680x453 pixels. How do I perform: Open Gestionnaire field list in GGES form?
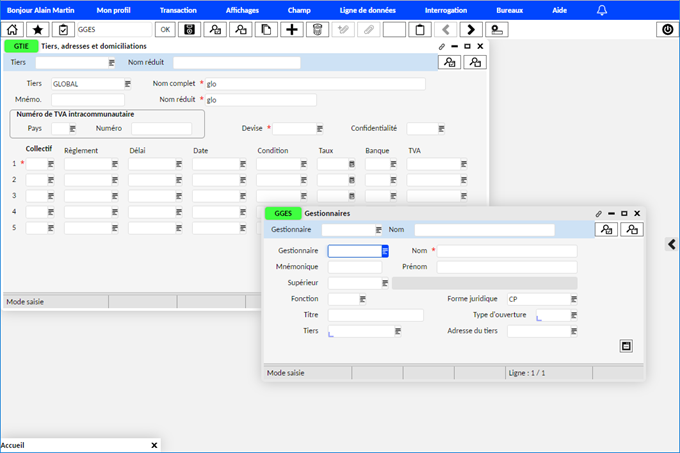coord(385,251)
